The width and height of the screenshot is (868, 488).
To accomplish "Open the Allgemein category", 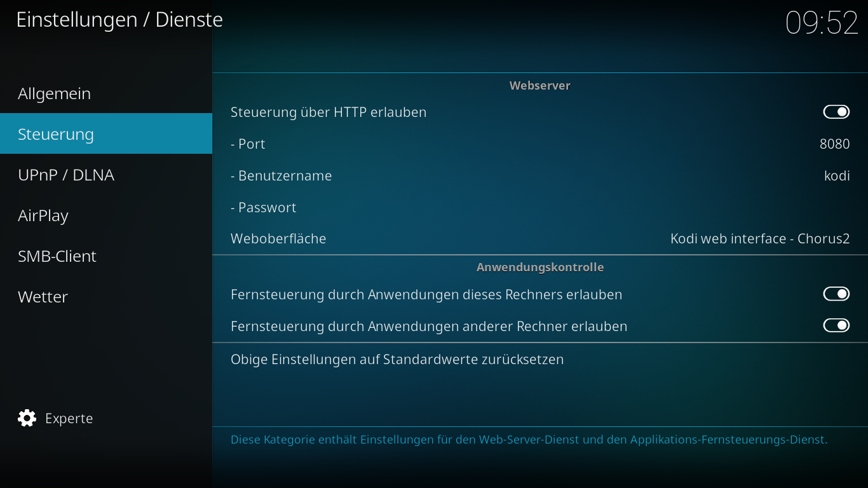I will point(55,93).
